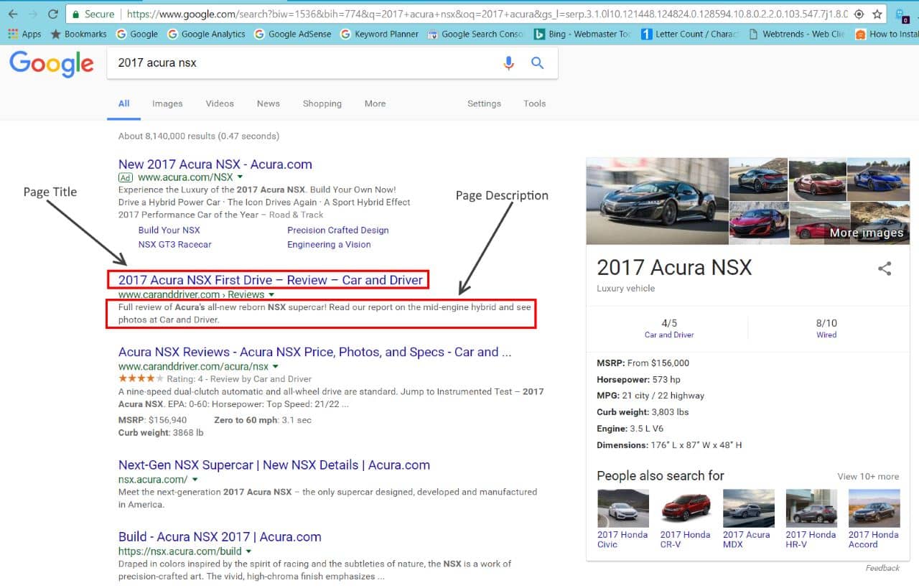The image size is (919, 588).
Task: Open the Apps shortcut in bookmarks bar
Action: point(24,34)
